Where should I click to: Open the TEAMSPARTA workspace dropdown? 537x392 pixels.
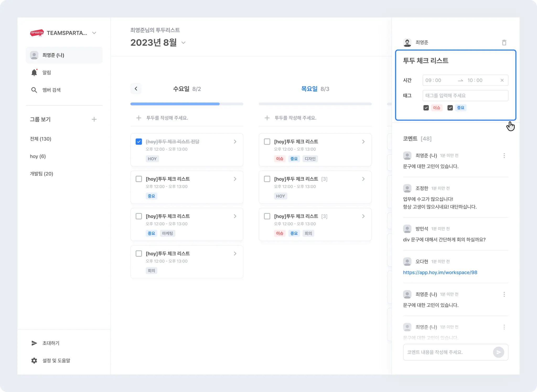[x=94, y=33]
